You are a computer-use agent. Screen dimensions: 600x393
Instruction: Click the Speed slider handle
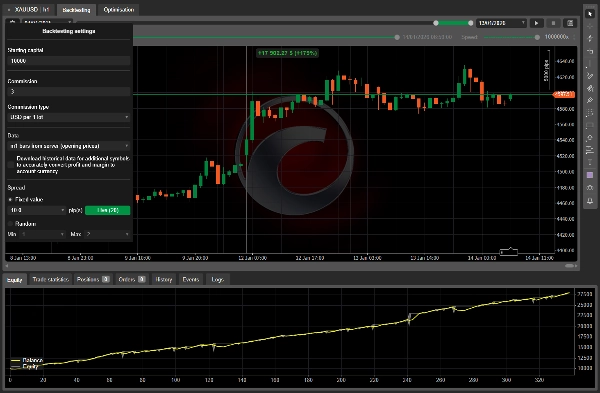pyautogui.click(x=537, y=37)
